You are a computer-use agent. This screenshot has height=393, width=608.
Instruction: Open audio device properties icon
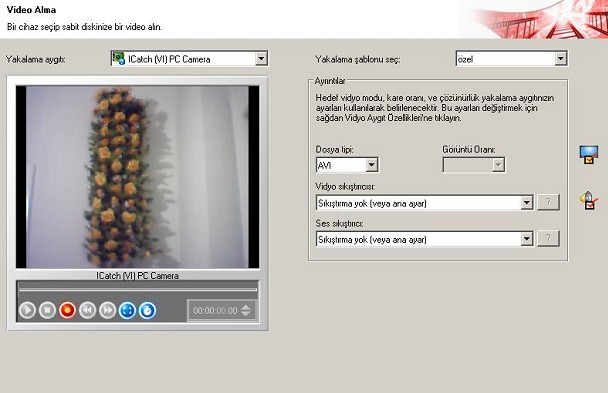tap(589, 200)
